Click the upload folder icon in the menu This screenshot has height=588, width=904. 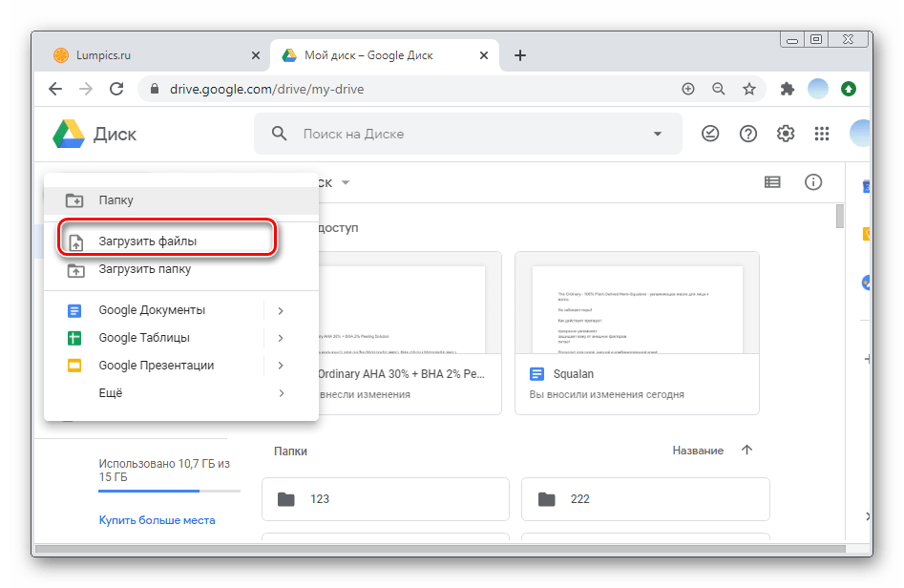click(76, 270)
